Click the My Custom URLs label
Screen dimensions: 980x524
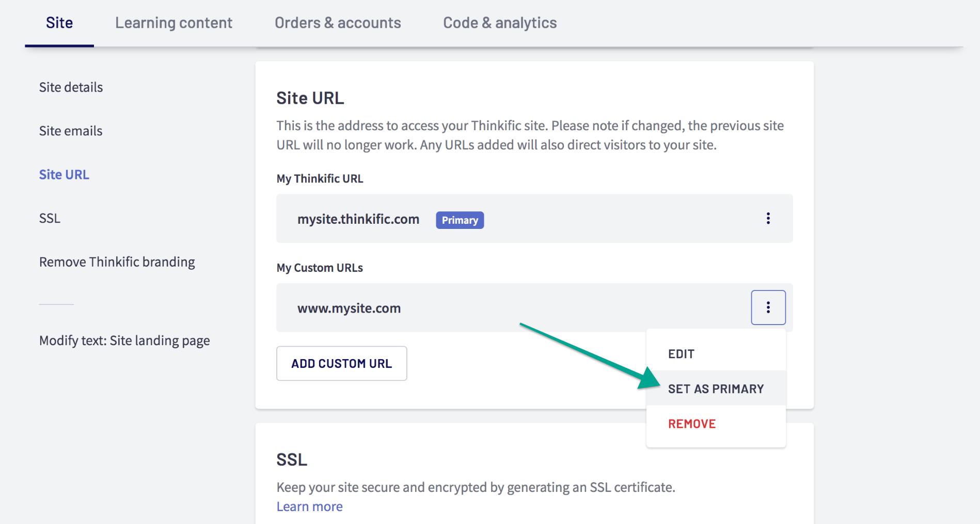tap(320, 268)
